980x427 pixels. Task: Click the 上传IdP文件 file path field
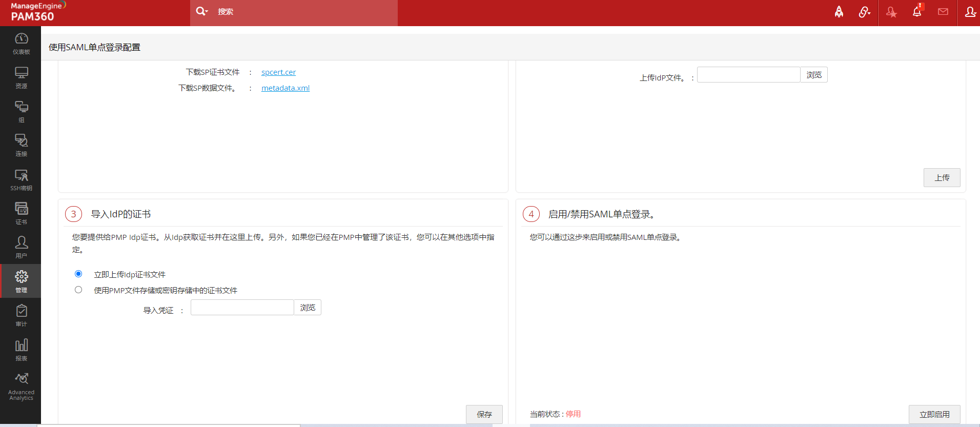click(748, 75)
